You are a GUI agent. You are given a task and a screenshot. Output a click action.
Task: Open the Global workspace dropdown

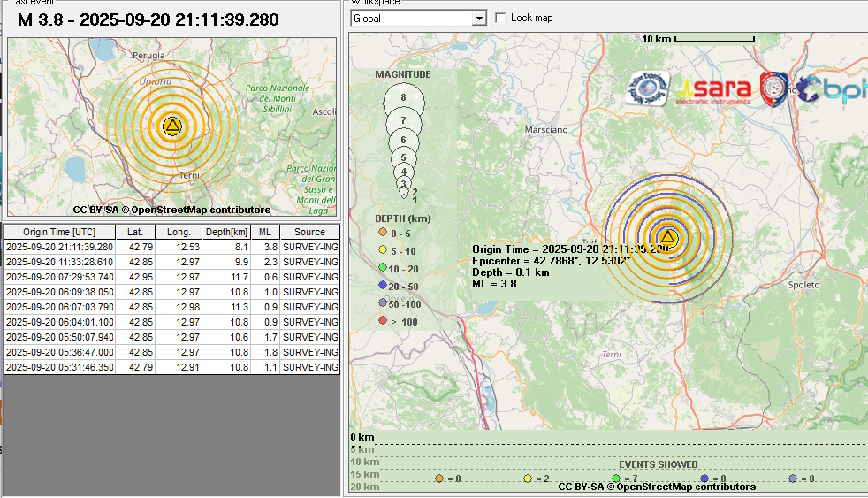(x=479, y=18)
